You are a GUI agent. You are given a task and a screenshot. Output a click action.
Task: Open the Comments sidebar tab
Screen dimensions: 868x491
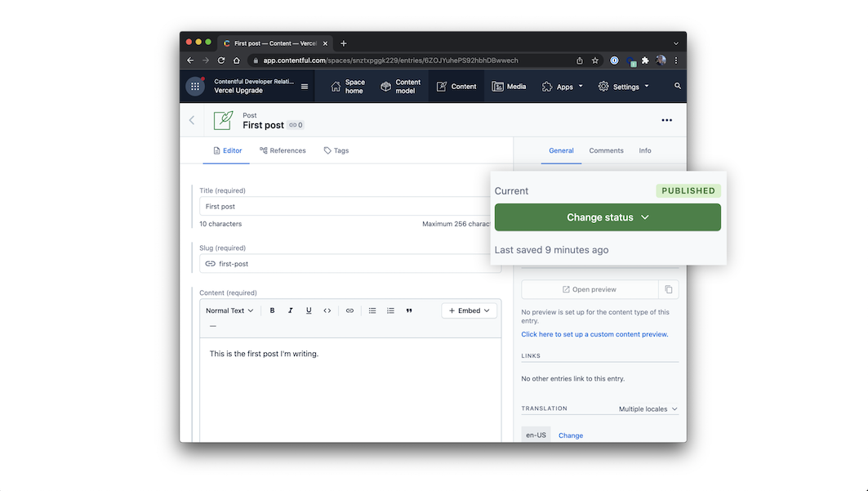[606, 150]
